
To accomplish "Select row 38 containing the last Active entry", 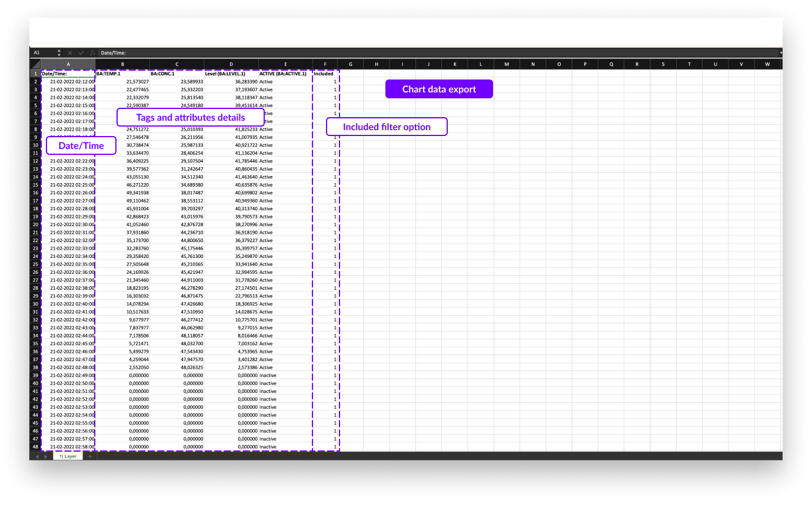I will click(x=35, y=367).
